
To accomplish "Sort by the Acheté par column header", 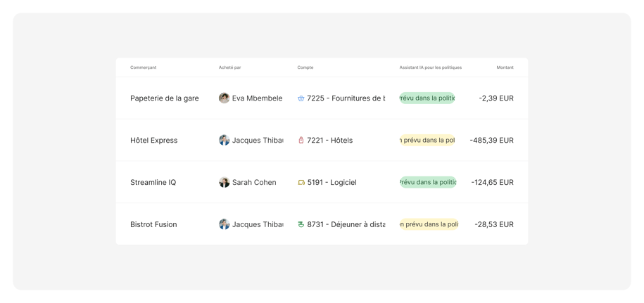I will point(230,67).
